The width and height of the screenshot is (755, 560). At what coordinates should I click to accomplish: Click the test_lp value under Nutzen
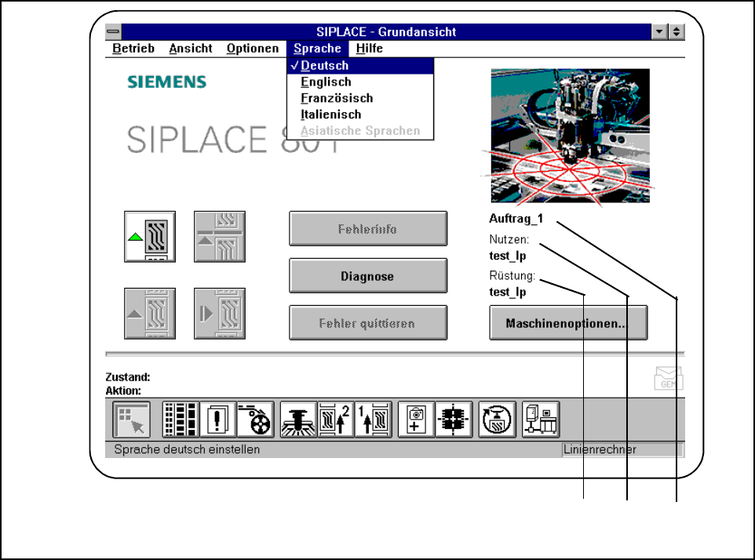point(508,256)
